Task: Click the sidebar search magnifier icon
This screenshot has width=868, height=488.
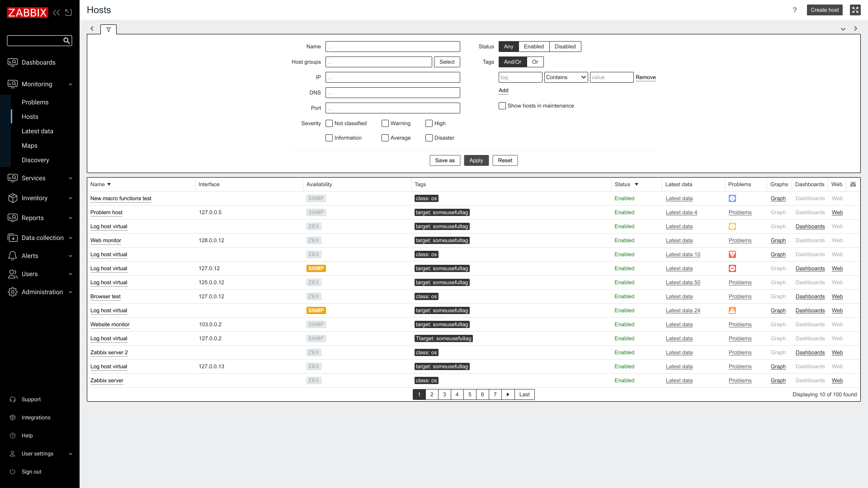Action: 66,41
